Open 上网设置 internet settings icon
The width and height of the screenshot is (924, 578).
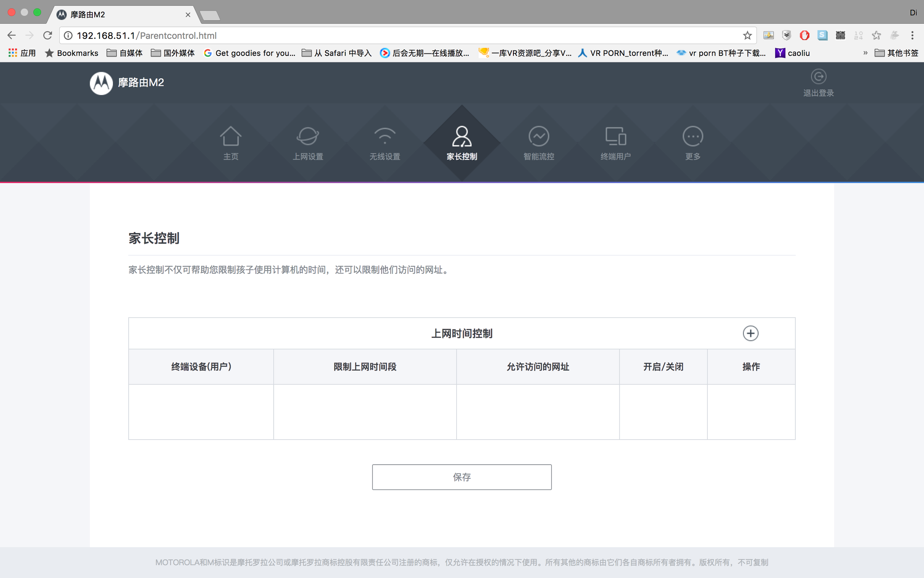[x=308, y=136]
